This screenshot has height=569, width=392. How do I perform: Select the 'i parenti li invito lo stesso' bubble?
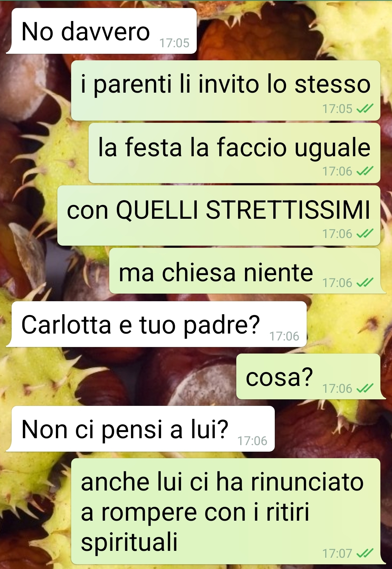pos(225,90)
